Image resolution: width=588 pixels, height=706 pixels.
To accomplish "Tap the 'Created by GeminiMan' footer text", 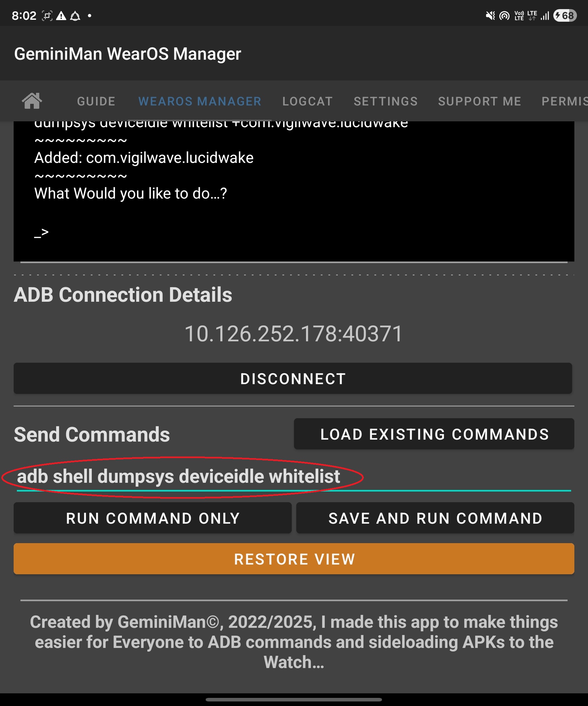I will (x=294, y=642).
